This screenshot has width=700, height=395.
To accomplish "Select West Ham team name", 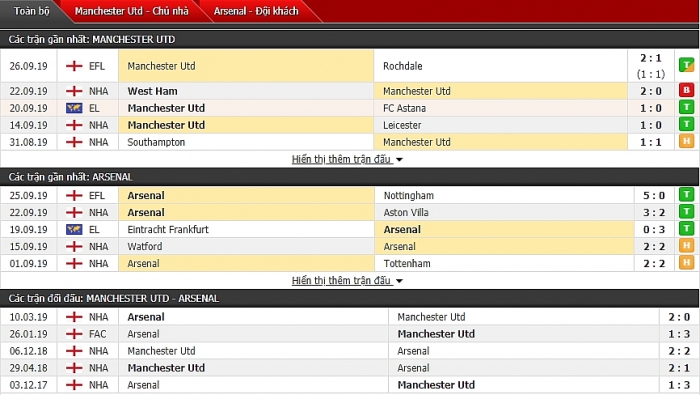I will click(x=152, y=91).
